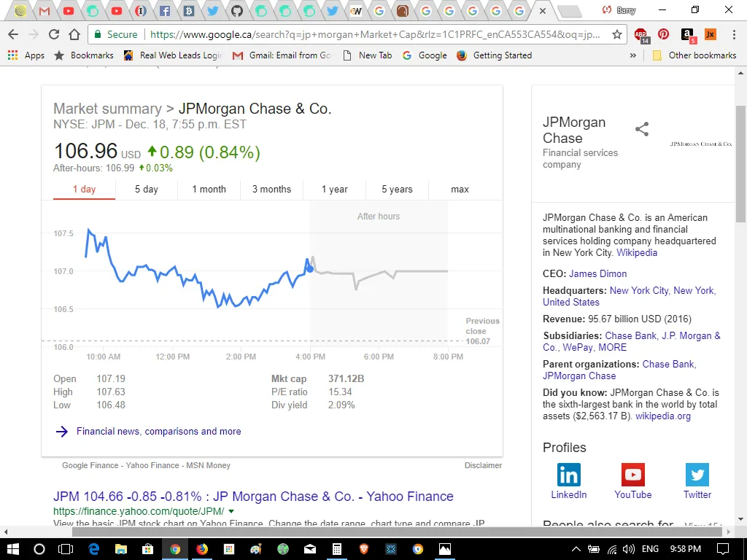Bookmark this page with star icon
The image size is (747, 560).
[617, 34]
